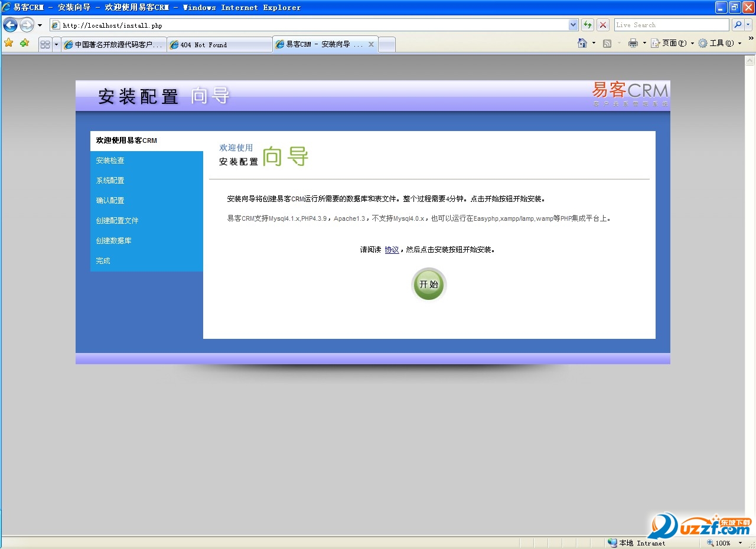Open the 协议 agreement link
Viewport: 756px width, 549px height.
tap(392, 250)
